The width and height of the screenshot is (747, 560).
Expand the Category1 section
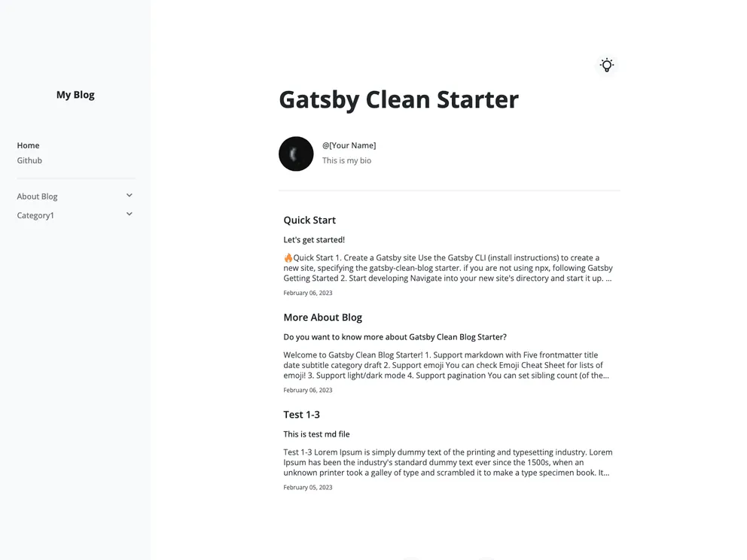[35, 215]
